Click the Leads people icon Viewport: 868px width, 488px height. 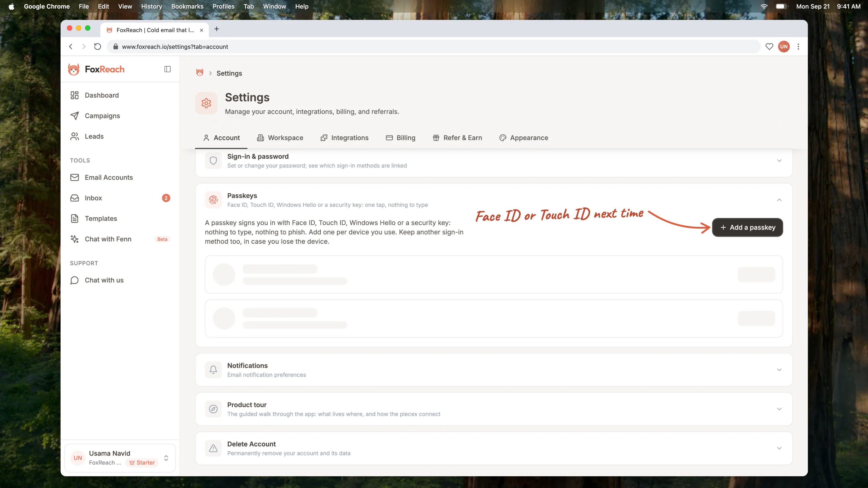[x=74, y=136]
